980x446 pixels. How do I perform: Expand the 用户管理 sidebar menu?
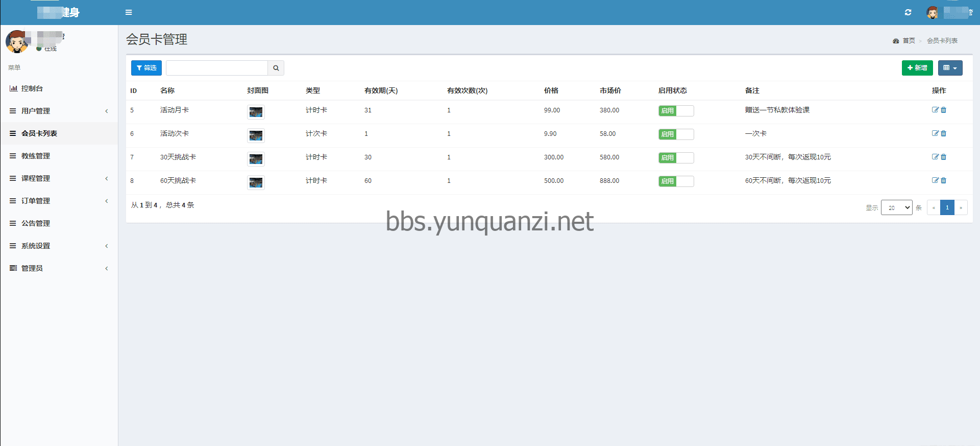(59, 111)
